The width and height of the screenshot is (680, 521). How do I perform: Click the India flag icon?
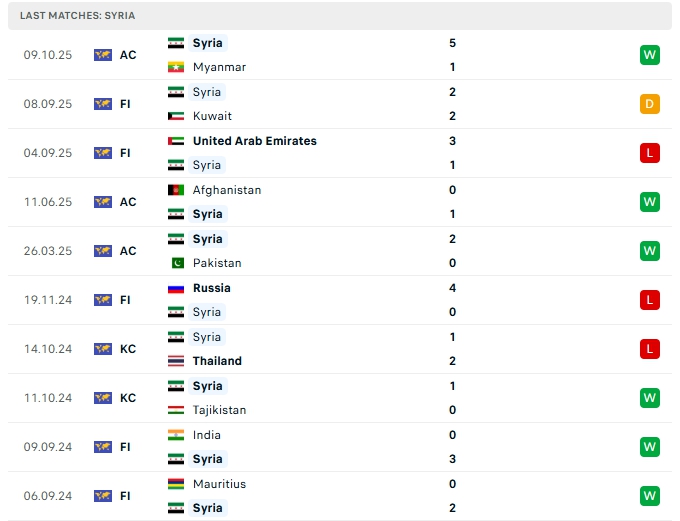click(176, 435)
